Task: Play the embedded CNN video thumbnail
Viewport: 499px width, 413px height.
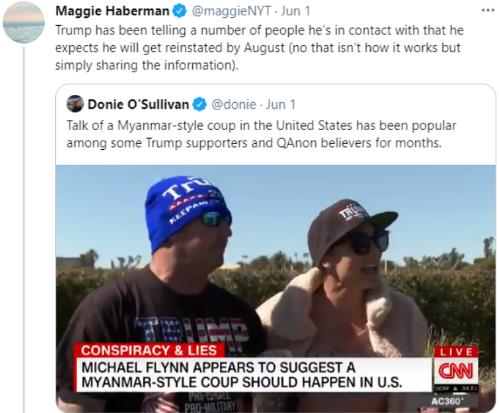Action: tap(276, 289)
